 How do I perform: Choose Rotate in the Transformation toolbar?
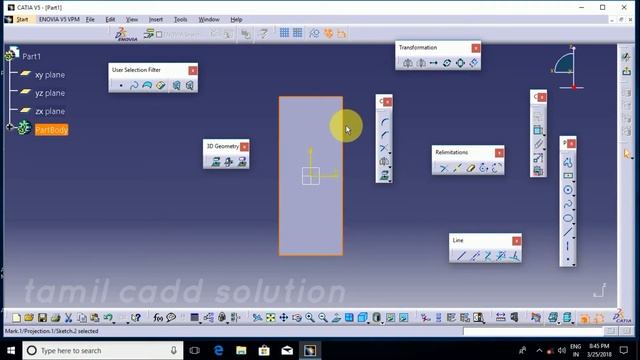[x=447, y=63]
